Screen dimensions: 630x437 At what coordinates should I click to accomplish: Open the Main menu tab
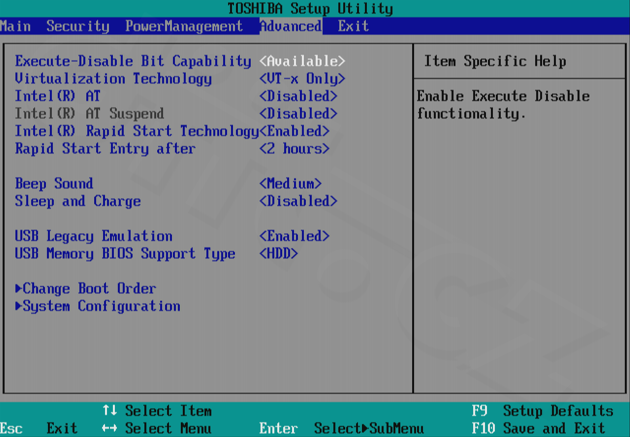pos(15,26)
